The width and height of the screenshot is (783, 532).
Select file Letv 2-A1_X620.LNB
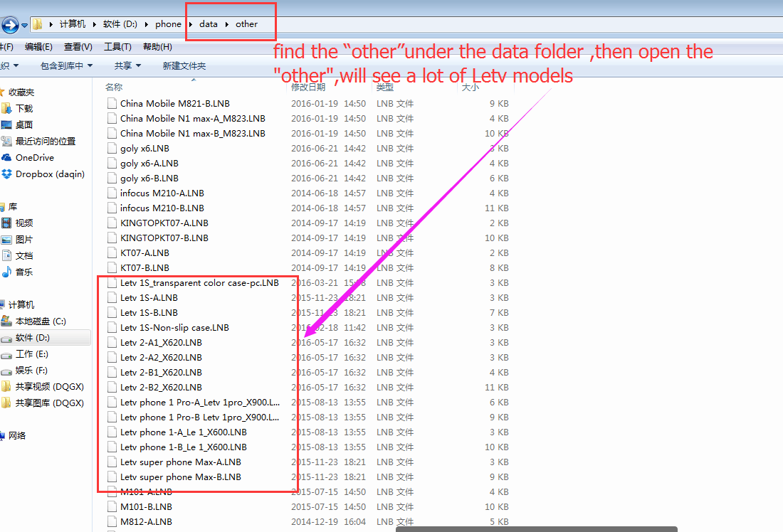[162, 343]
